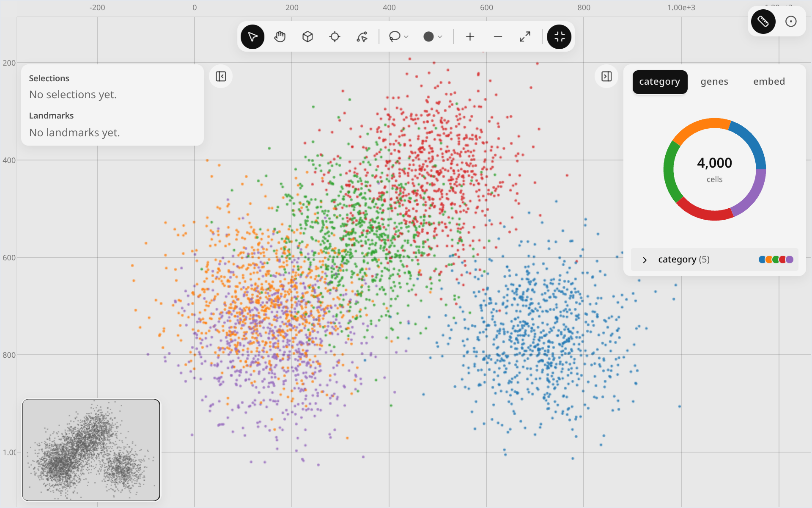812x508 pixels.
Task: Click the minimap overview thumbnail
Action: pyautogui.click(x=91, y=450)
